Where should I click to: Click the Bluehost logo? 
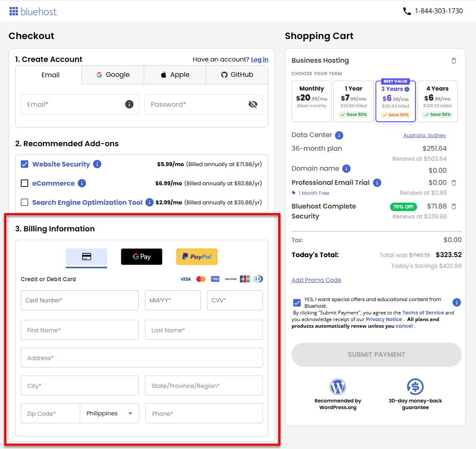coord(33,12)
